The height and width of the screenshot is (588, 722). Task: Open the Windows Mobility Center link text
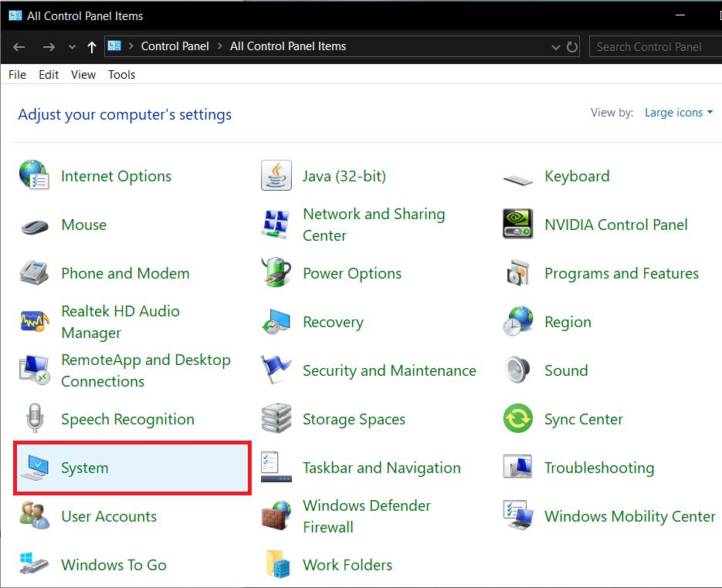coord(630,516)
